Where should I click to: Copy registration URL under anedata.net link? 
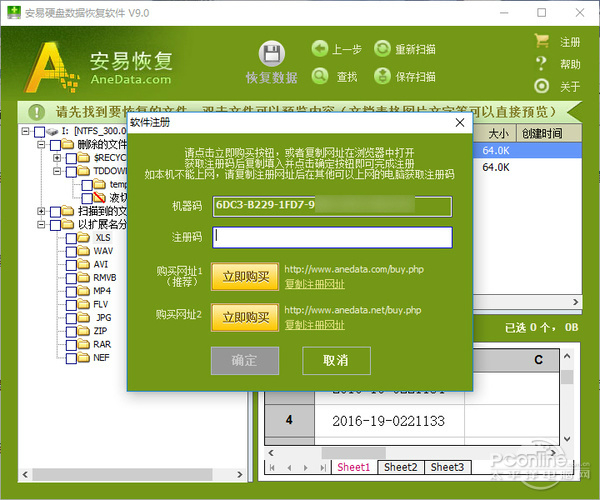coord(315,325)
